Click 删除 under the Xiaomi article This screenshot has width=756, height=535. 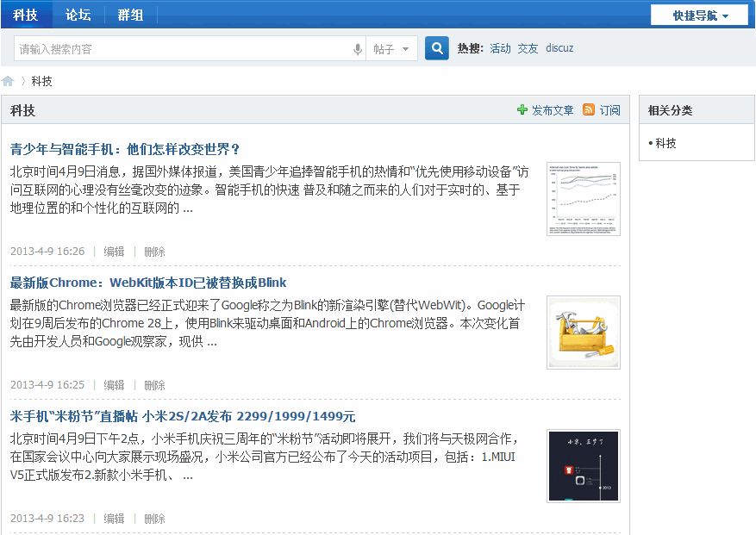point(154,519)
